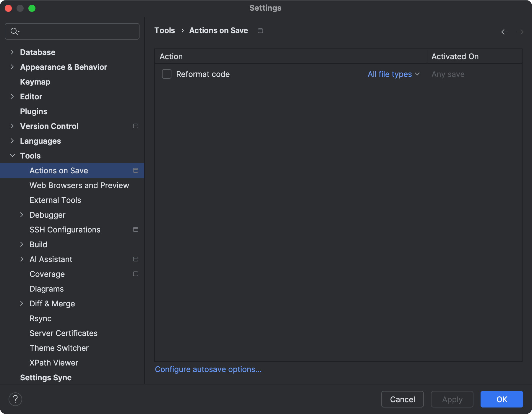Click the icon next to Coverage
Screen dimensions: 532x414
coord(136,274)
